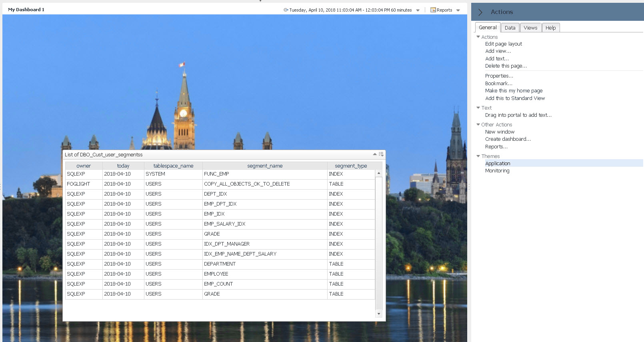Minimize the List of DBO_Cust_user_segmentss view

(375, 154)
